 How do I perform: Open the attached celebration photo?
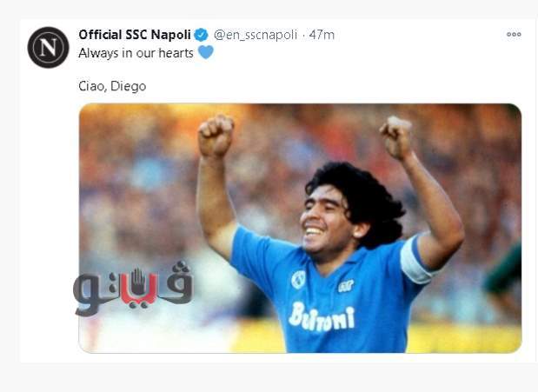(300, 228)
